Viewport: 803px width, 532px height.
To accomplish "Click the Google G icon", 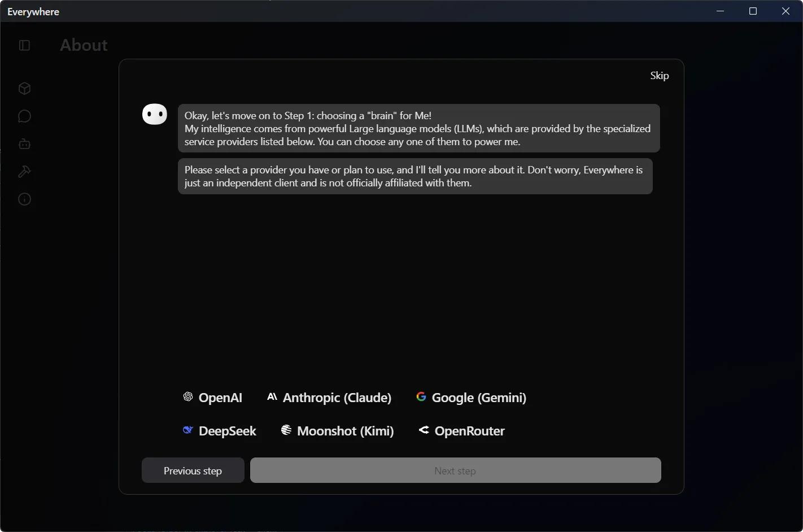I will pyautogui.click(x=421, y=396).
